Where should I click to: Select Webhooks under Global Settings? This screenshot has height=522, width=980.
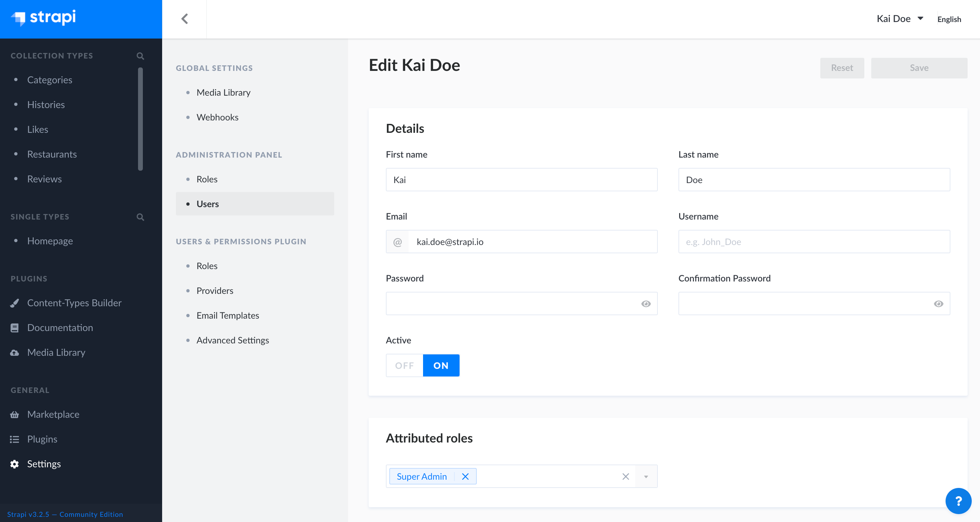coord(217,117)
